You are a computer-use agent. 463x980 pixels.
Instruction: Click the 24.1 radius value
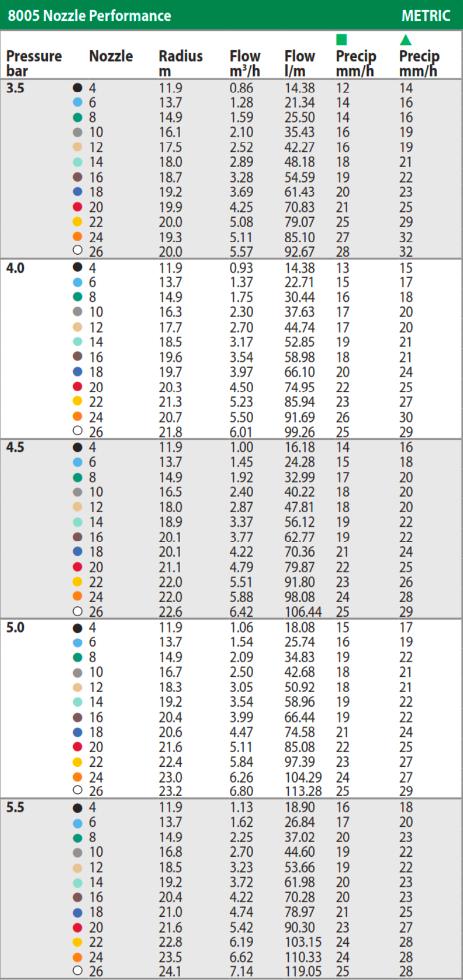pos(171,972)
